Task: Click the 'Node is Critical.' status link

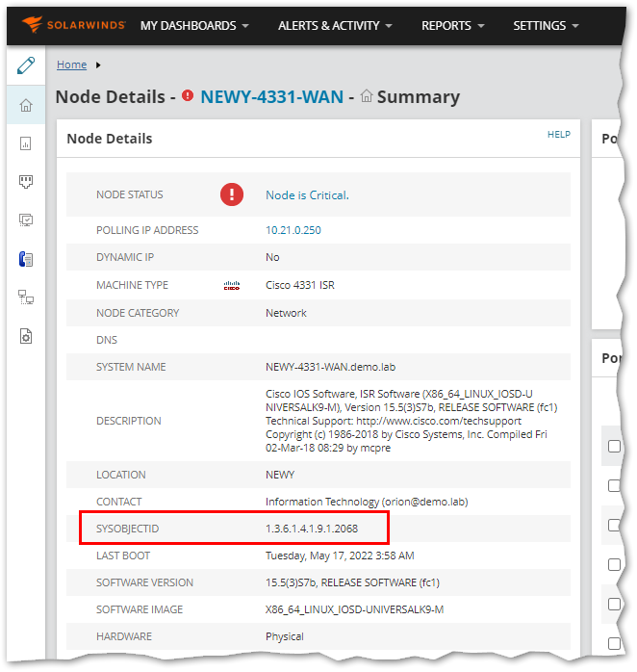Action: [307, 195]
